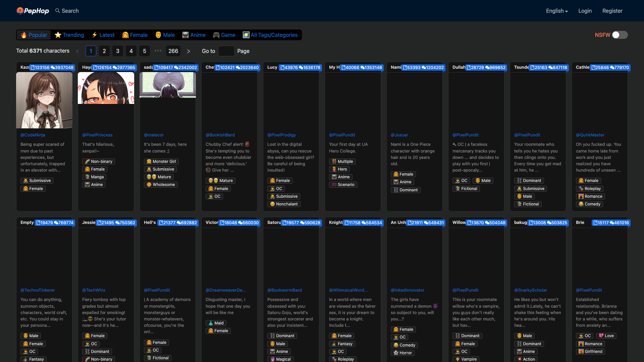Click the Login link
Viewport: 644px width, 362px height.
(585, 11)
